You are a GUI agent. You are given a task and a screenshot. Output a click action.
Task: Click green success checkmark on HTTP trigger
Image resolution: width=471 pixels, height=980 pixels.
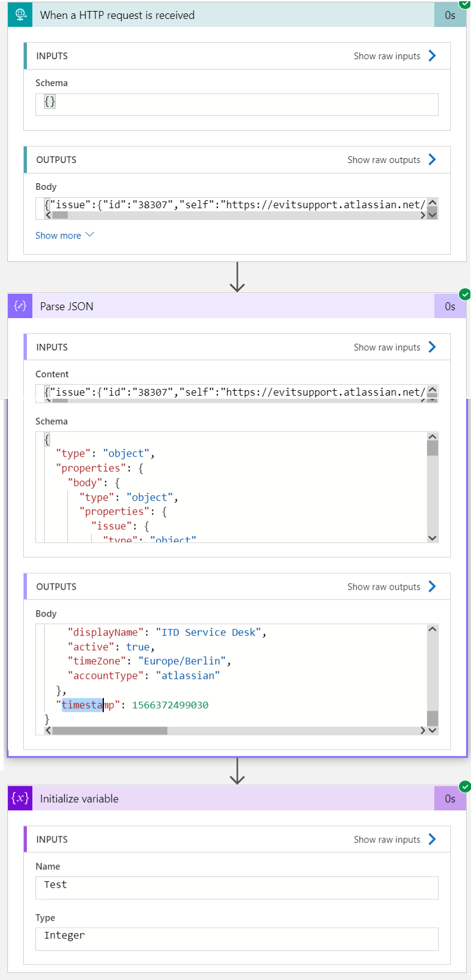(465, 5)
